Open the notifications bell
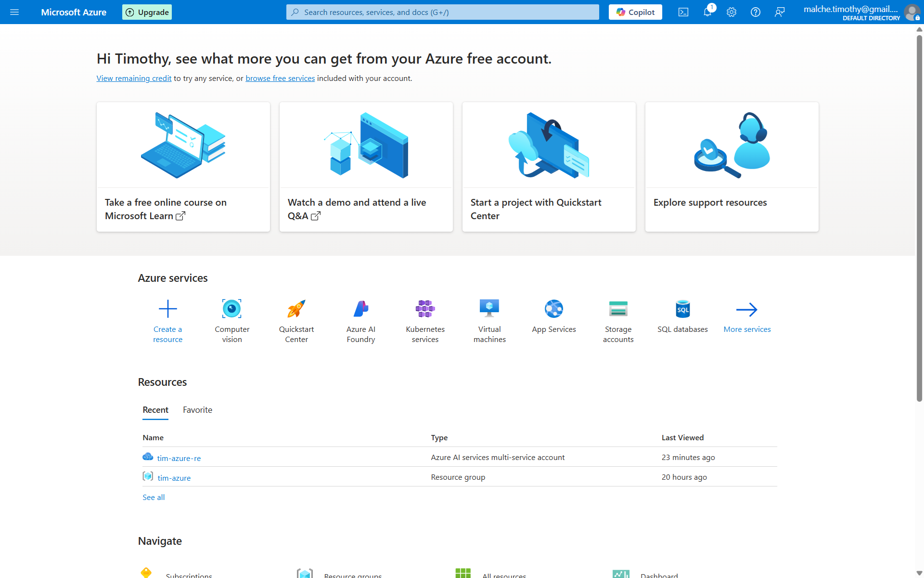 [x=707, y=12]
